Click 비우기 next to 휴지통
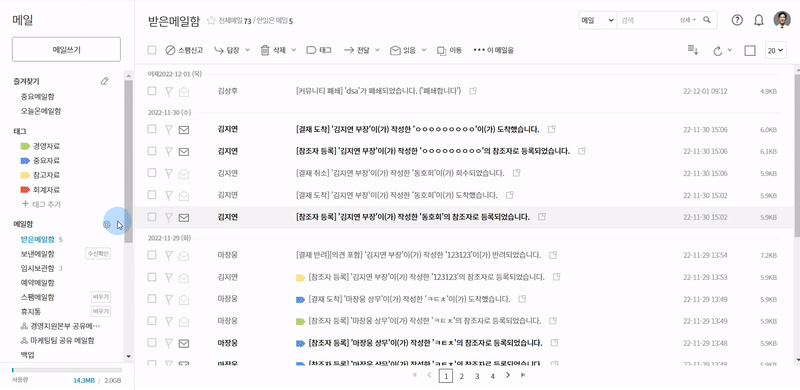Image resolution: width=800 pixels, height=390 pixels. tap(101, 311)
